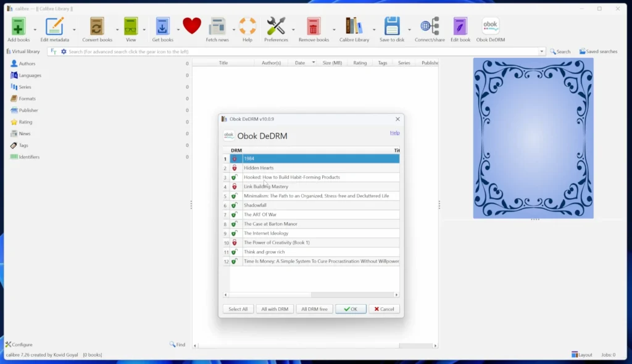Image resolution: width=632 pixels, height=364 pixels.
Task: Open the View book glasses icon
Action: (131, 27)
